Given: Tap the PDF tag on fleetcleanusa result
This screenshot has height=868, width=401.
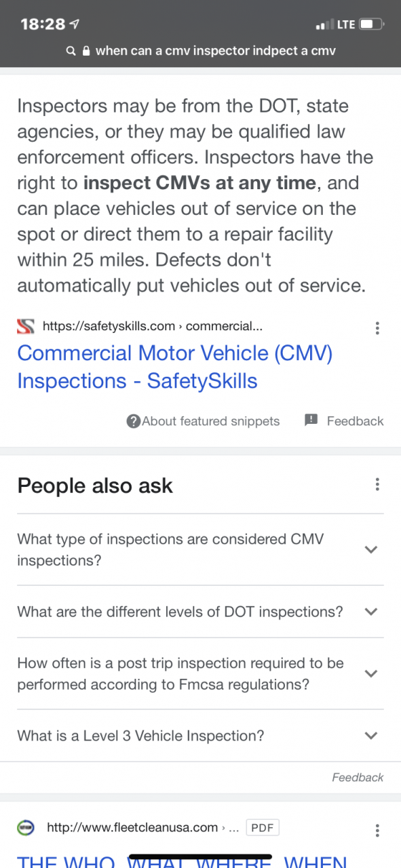Looking at the screenshot, I should click(262, 828).
